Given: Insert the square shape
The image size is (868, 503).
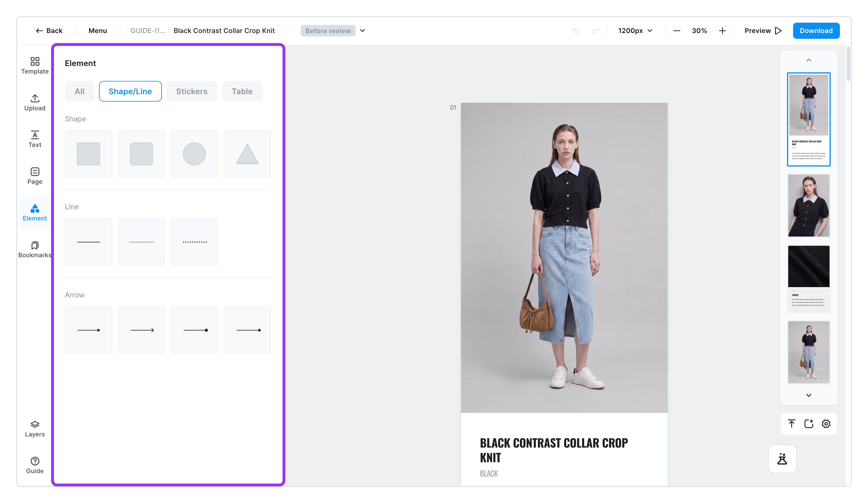Looking at the screenshot, I should 88,154.
